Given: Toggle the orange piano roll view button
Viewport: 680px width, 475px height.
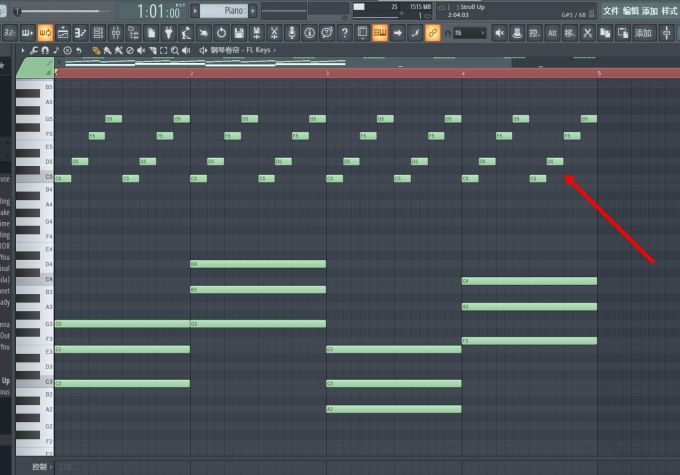Looking at the screenshot, I should tap(380, 33).
